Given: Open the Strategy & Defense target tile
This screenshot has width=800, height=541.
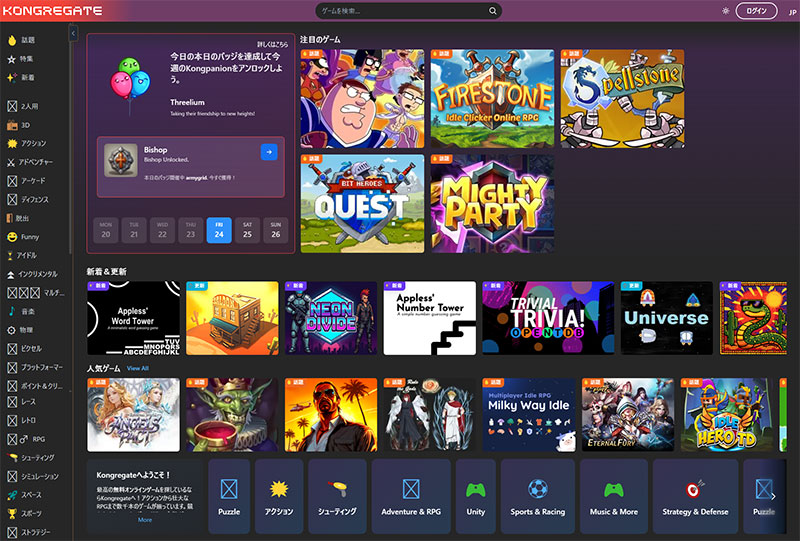Looking at the screenshot, I should (x=695, y=496).
